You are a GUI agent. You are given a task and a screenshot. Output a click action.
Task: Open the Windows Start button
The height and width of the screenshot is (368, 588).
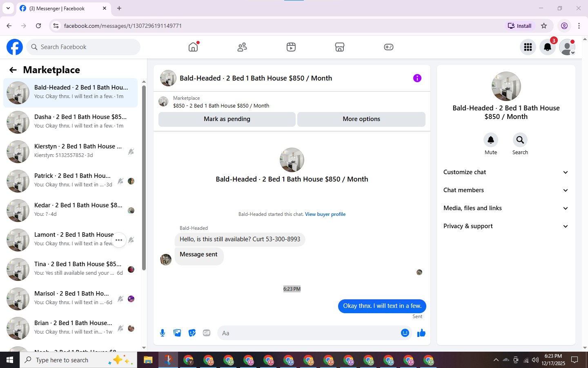(10, 360)
